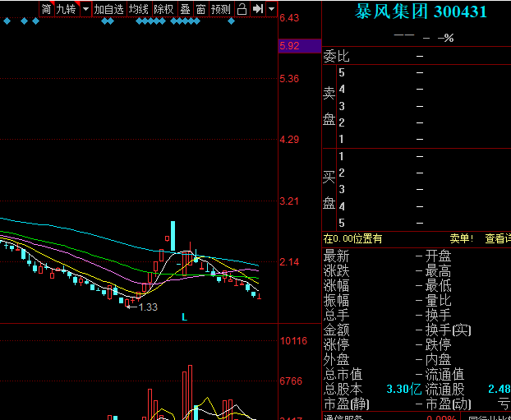Viewport: 511px width, 420px height.
Task: Click the 卖盘 sell side label
Action: pos(329,107)
